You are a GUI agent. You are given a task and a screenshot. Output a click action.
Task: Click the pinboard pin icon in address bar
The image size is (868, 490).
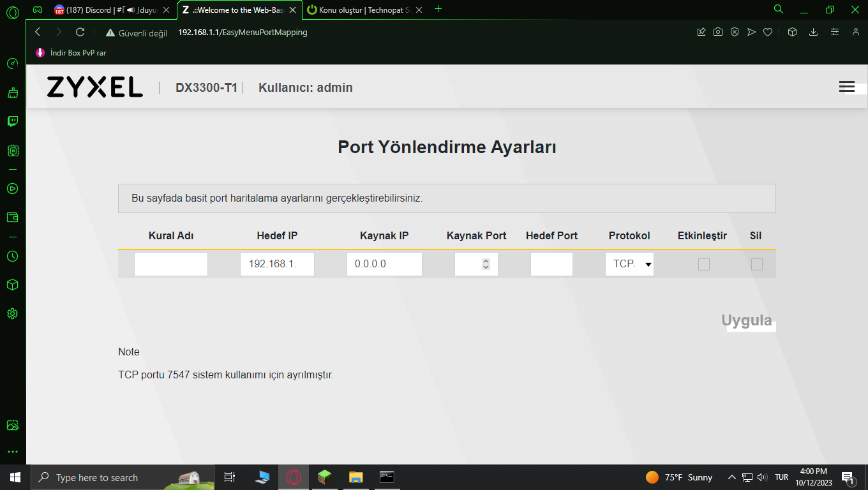701,32
